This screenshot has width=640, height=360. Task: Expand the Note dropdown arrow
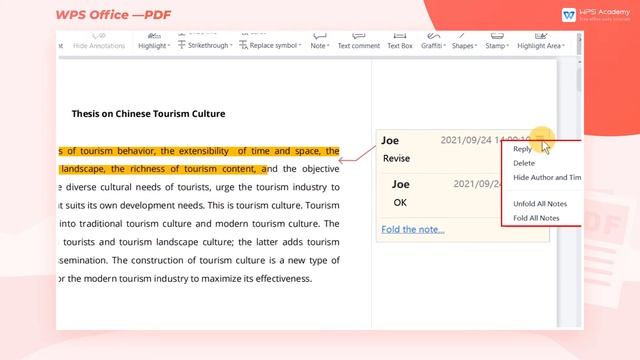click(x=328, y=46)
